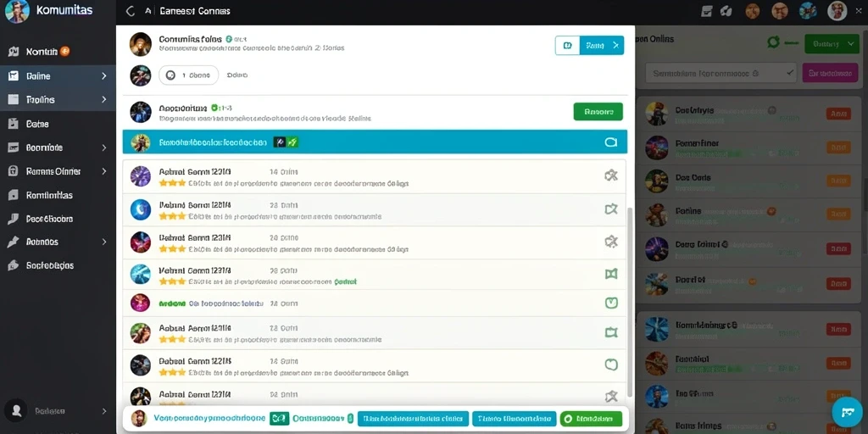Click the icon in the first game list row
Image resolution: width=868 pixels, height=434 pixels.
point(610,176)
